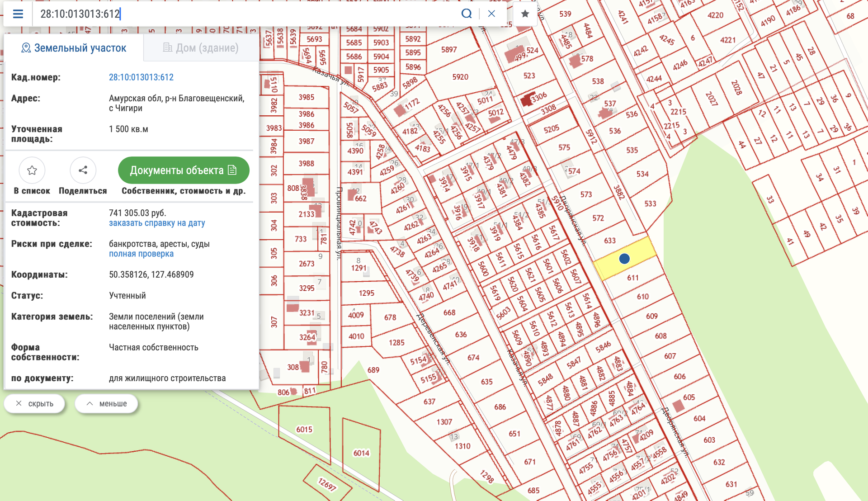Viewport: 868px width, 501px height.
Task: Switch to Земельный участок tab
Action: (74, 48)
